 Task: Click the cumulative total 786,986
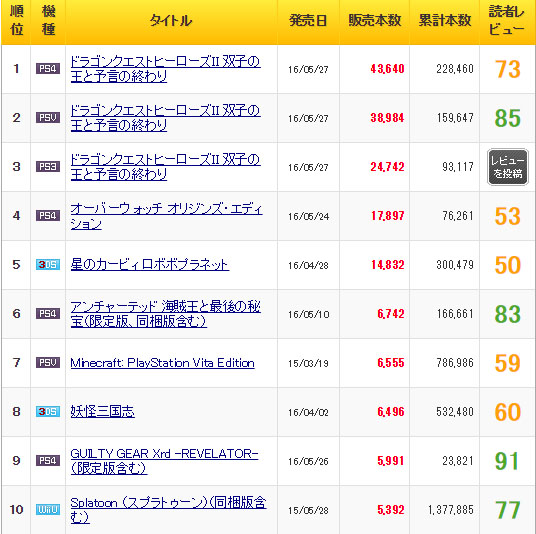click(455, 363)
